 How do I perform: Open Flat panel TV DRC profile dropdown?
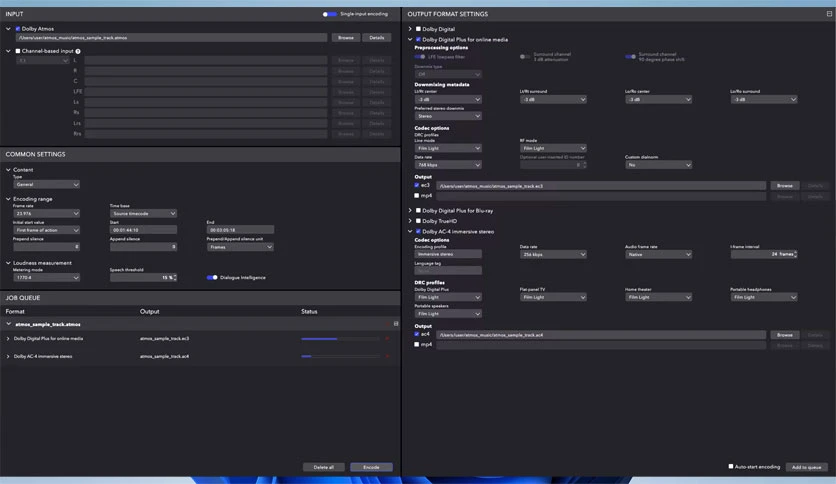553,297
